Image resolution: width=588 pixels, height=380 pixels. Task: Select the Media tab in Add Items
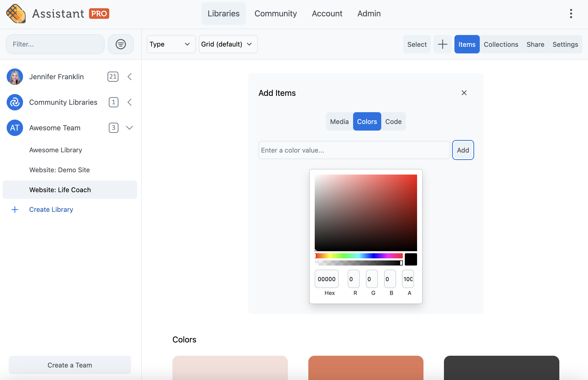tap(339, 121)
